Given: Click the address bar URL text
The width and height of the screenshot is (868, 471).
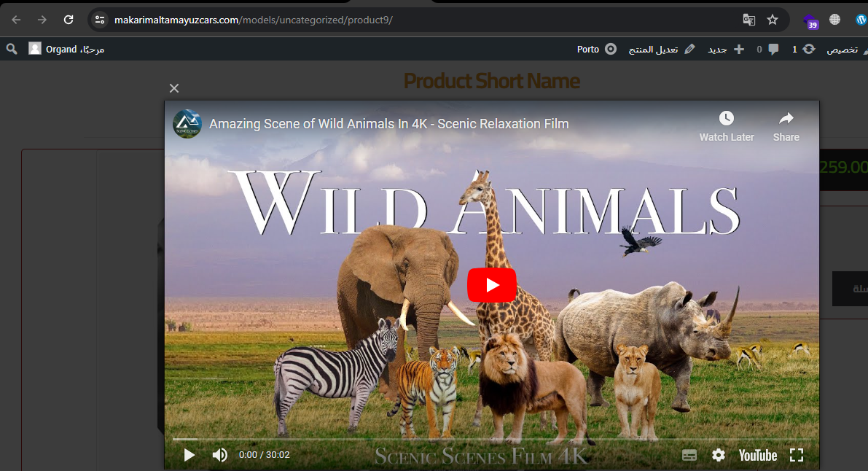Looking at the screenshot, I should pos(254,20).
